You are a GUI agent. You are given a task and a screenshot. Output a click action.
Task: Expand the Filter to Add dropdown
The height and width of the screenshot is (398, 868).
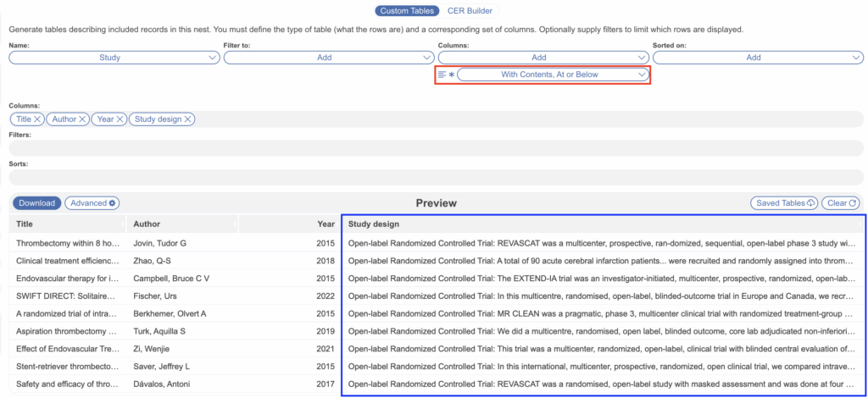(x=329, y=58)
